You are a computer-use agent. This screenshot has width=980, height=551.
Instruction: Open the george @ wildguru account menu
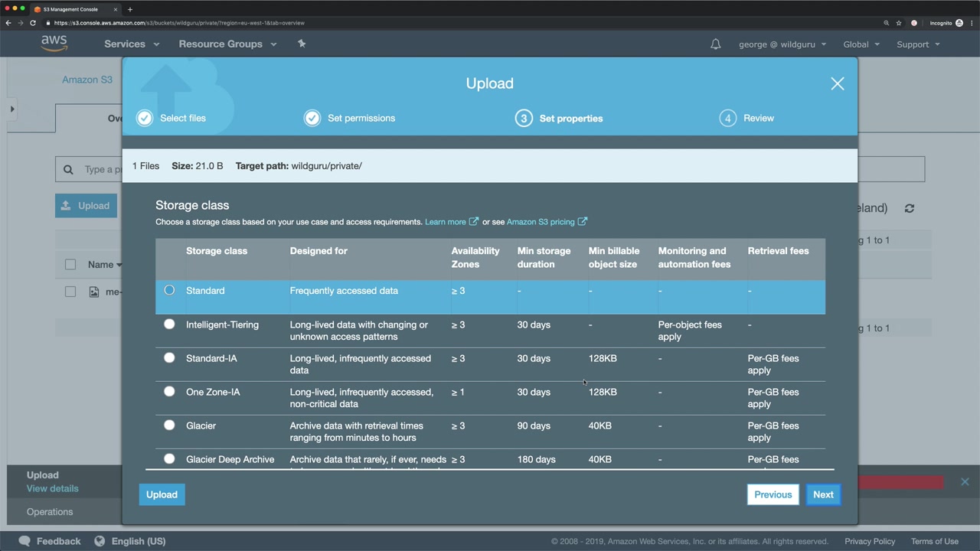click(x=782, y=44)
